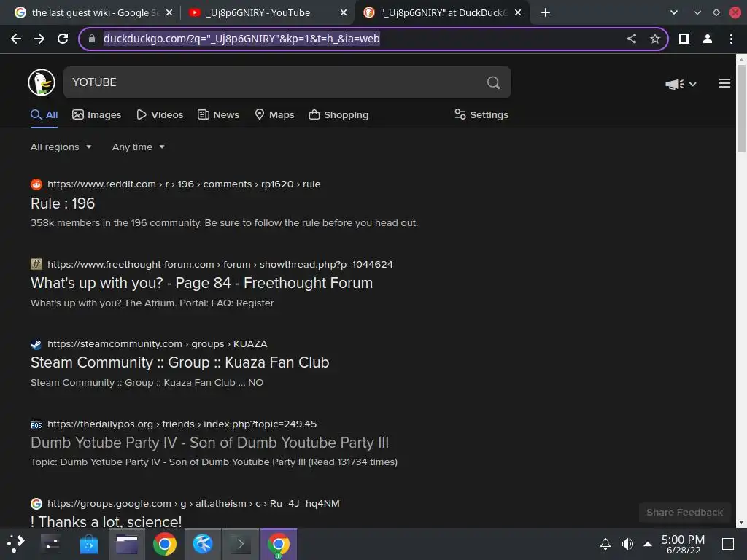
Task: Select '358k members in the 196 community' snippet
Action: point(116,223)
